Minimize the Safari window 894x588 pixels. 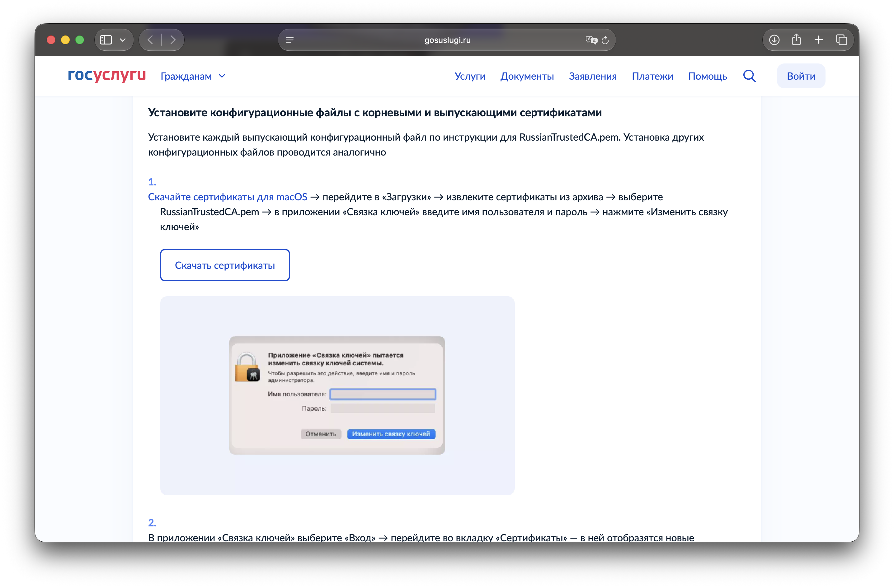[65, 40]
